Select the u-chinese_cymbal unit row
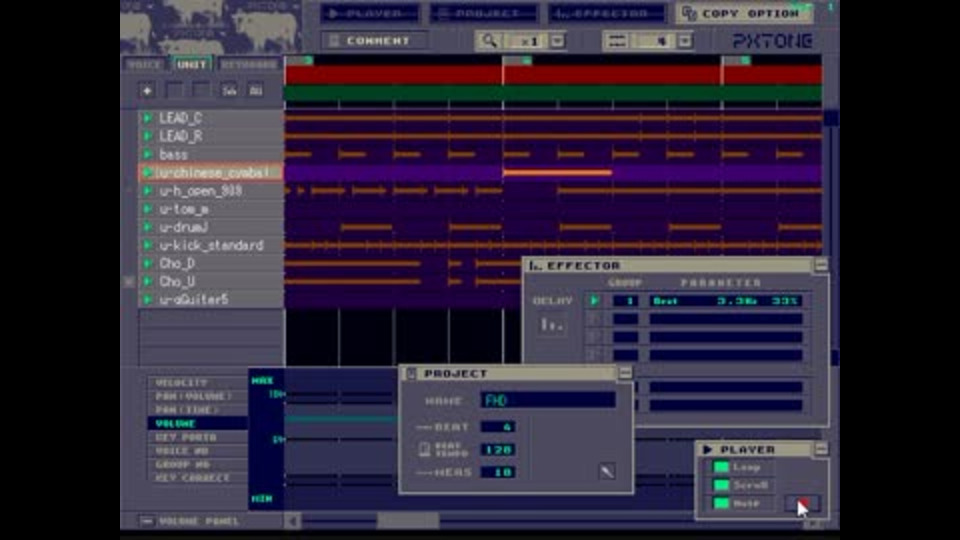960x540 pixels. pyautogui.click(x=211, y=173)
